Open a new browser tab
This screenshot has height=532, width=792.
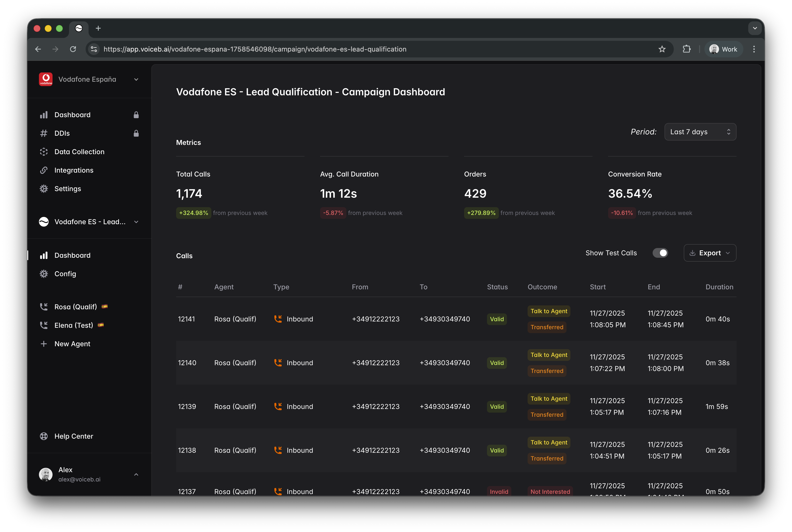(98, 28)
